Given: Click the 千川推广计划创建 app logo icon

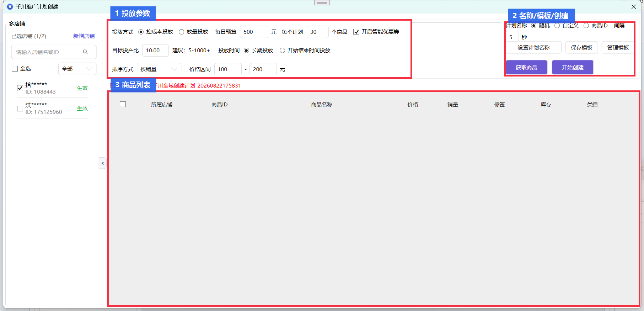Looking at the screenshot, I should [x=10, y=7].
